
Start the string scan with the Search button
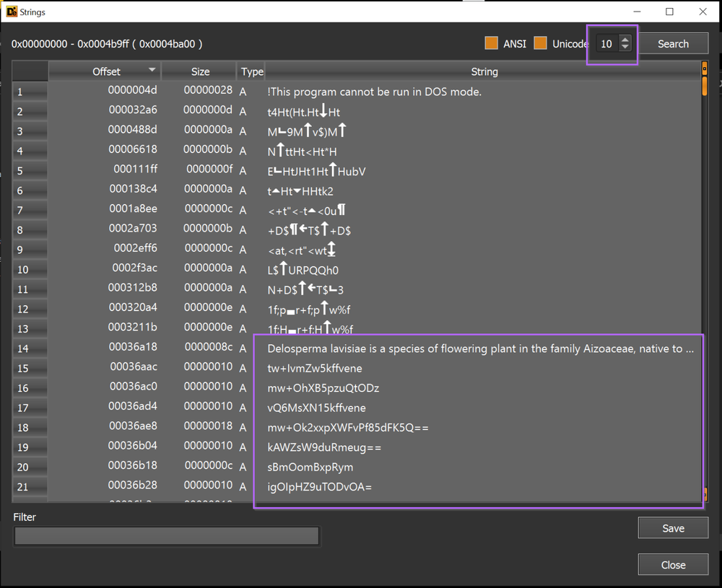pos(674,43)
